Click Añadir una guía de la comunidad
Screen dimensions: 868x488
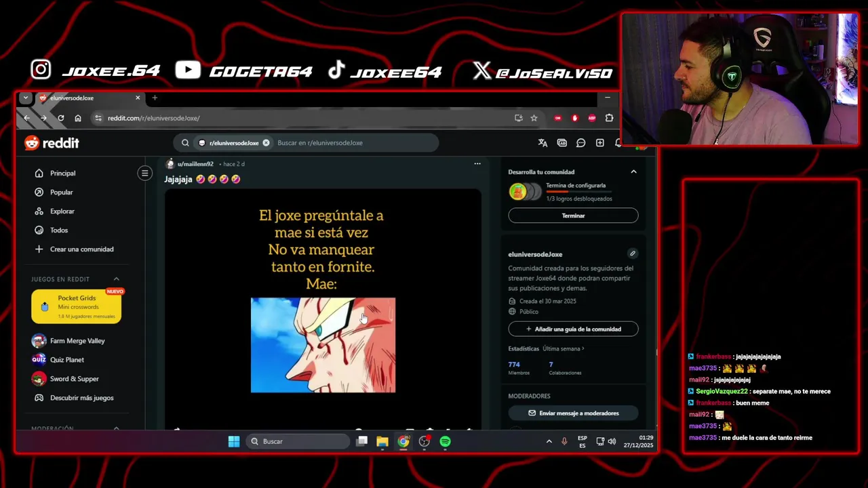tap(573, 329)
